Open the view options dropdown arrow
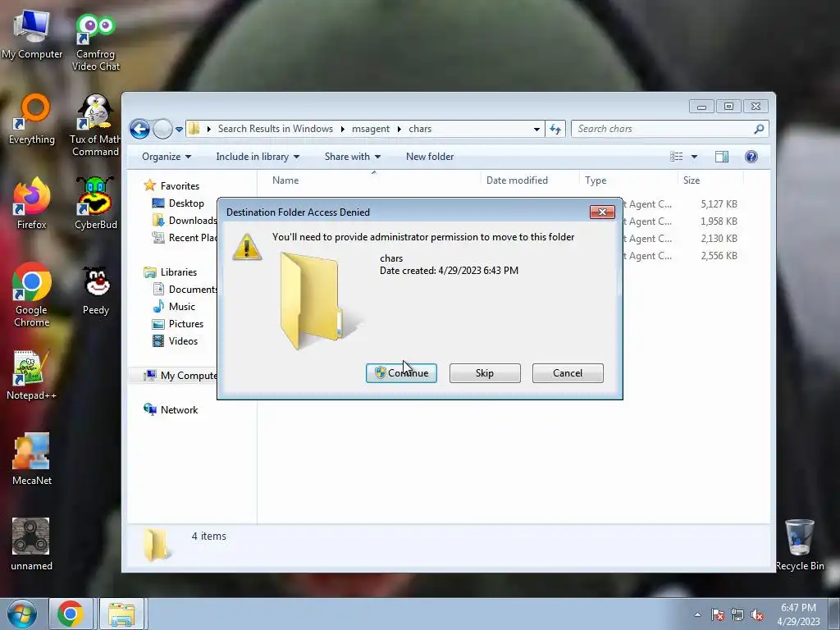This screenshot has width=840, height=630. [694, 157]
